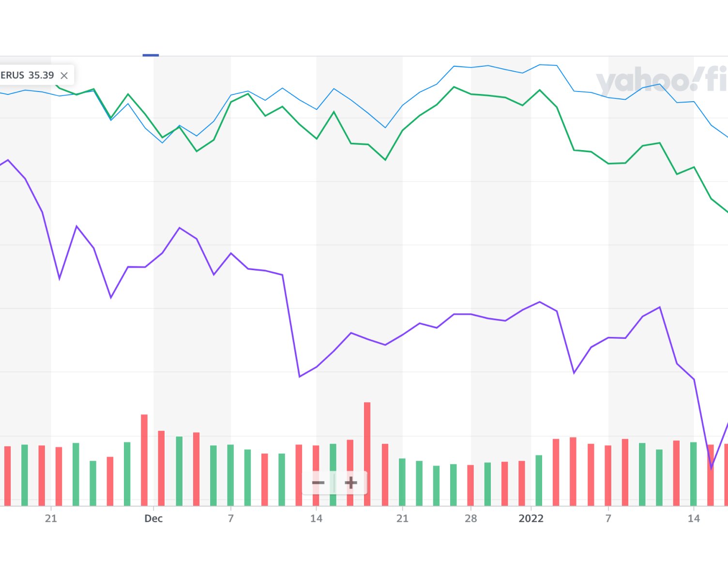Click the Dec label on the date axis
The image size is (728, 581).
(x=153, y=519)
